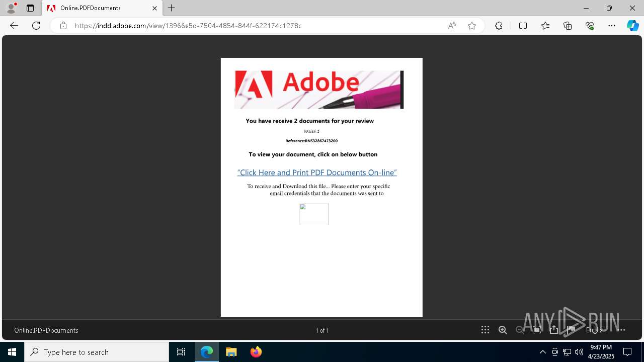The width and height of the screenshot is (644, 362).
Task: Share the published document
Action: pos(554,330)
